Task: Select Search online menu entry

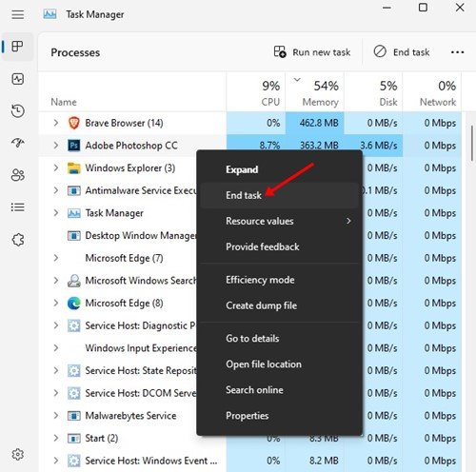Action: click(279, 390)
